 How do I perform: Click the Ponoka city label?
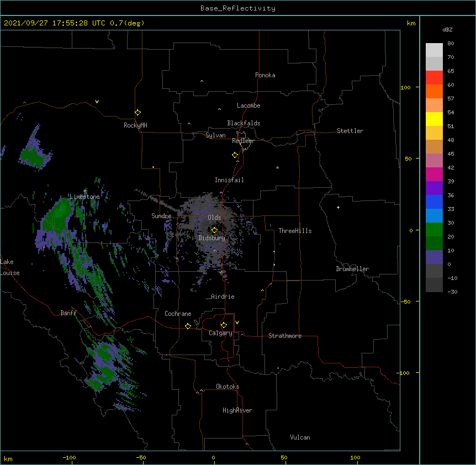265,75
